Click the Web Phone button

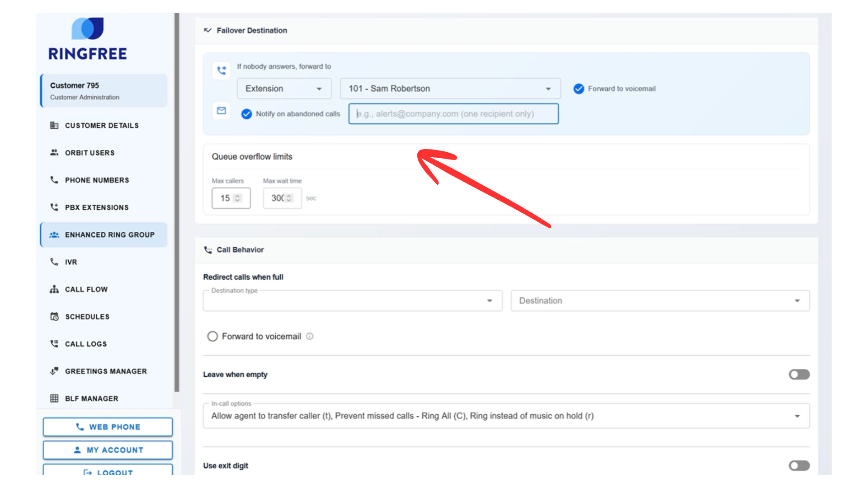108,427
